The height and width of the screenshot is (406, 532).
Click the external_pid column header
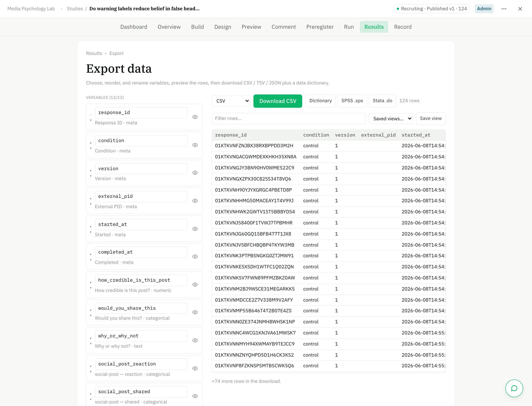pyautogui.click(x=378, y=135)
